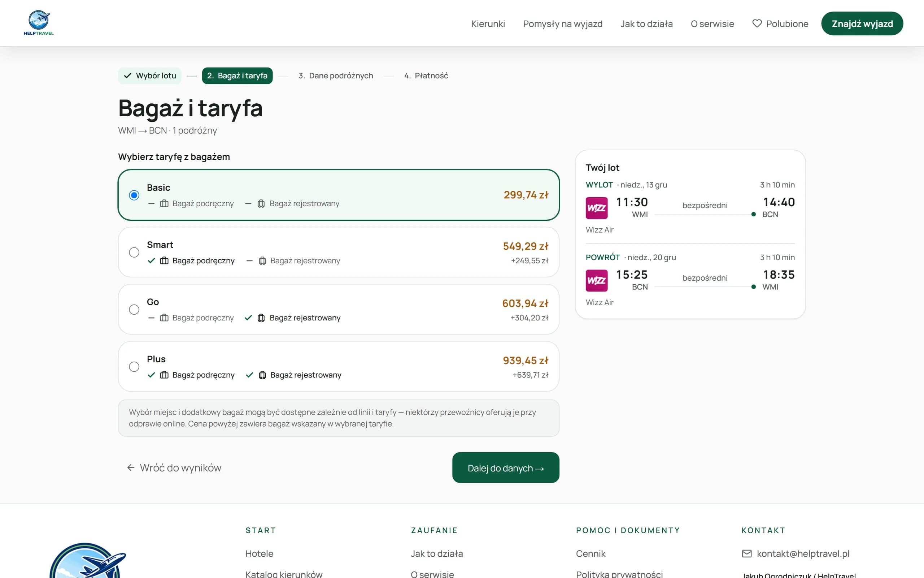Click return arrival time 18:35

coord(779,275)
